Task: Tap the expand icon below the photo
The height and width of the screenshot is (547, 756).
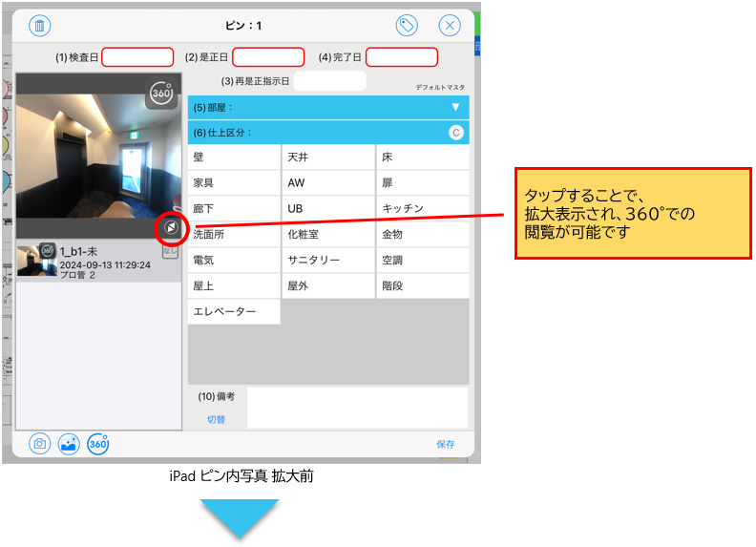Action: coord(169,227)
